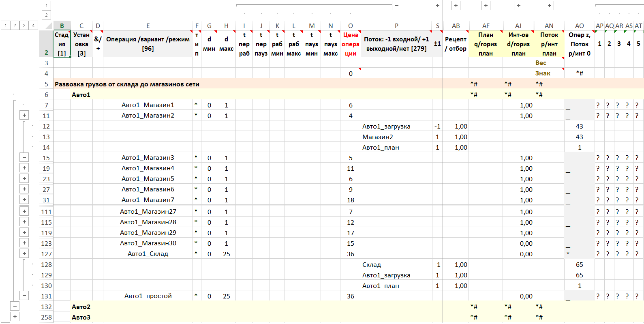
Task: Click the plus outline button beside row 11
Action: pyautogui.click(x=24, y=115)
